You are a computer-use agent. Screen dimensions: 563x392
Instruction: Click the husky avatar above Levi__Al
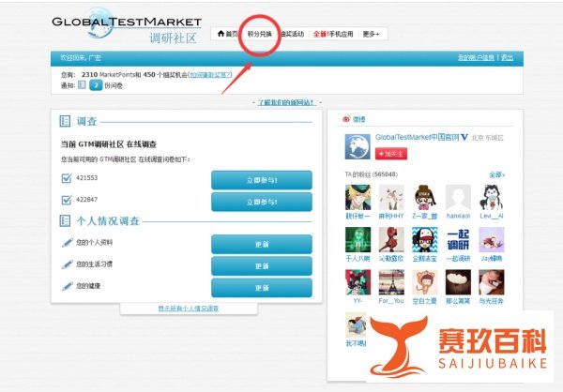pos(492,198)
